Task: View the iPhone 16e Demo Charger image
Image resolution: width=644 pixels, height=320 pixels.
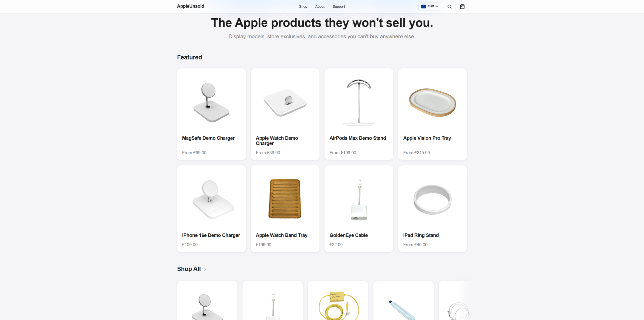Action: 213,199
